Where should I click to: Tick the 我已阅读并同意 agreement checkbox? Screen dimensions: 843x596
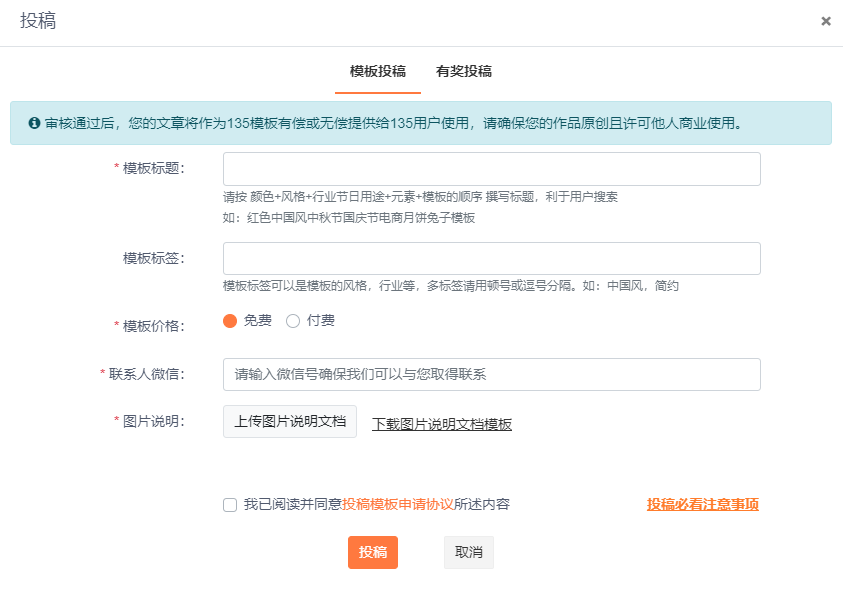[x=230, y=505]
